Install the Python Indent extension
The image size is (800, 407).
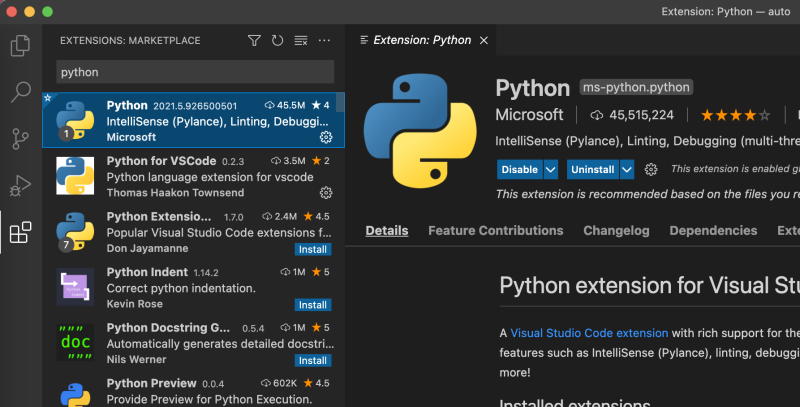tap(313, 304)
